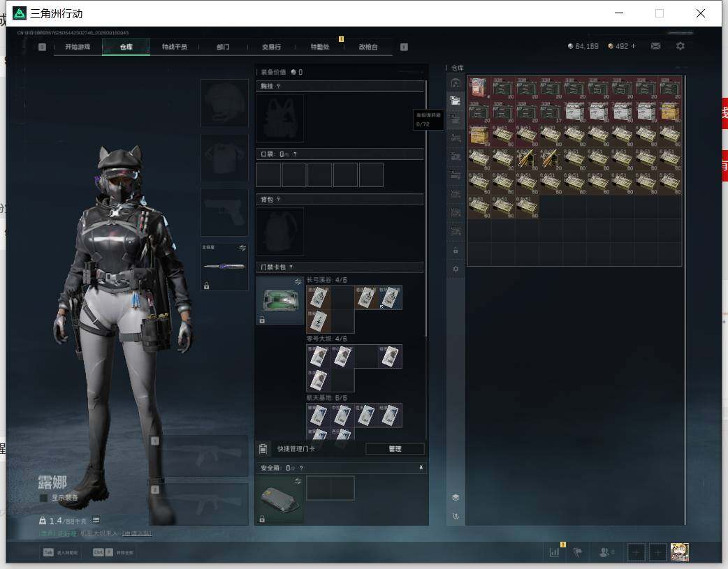
Task: Click the player avatar in the bottom right
Action: click(x=680, y=552)
